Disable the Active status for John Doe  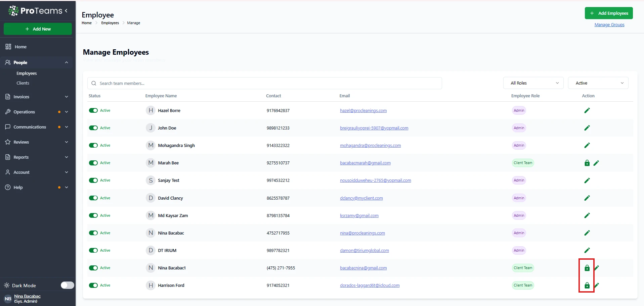pyautogui.click(x=93, y=128)
